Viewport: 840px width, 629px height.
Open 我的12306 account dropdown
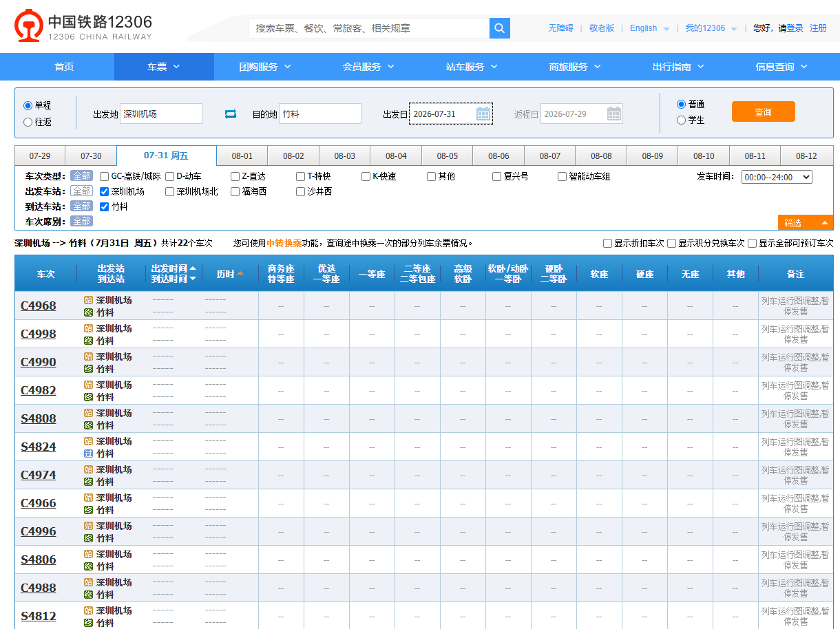pyautogui.click(x=711, y=28)
